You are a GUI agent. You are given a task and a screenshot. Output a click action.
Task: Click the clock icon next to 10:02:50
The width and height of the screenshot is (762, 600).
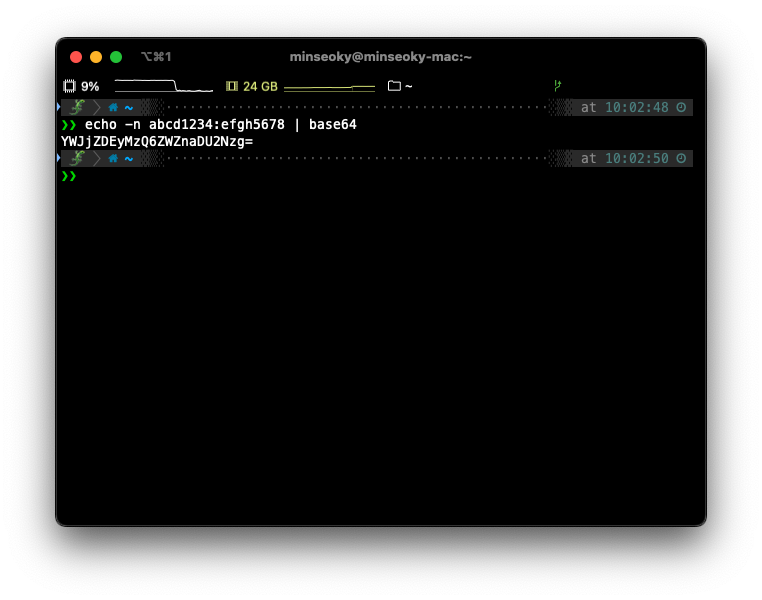681,158
